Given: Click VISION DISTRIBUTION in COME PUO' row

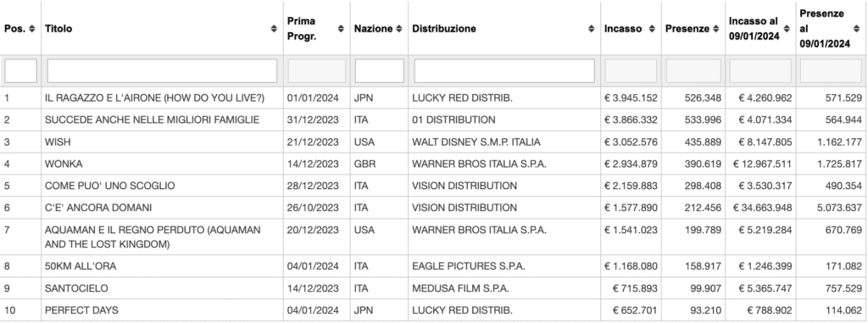Looking at the screenshot, I should tap(465, 186).
